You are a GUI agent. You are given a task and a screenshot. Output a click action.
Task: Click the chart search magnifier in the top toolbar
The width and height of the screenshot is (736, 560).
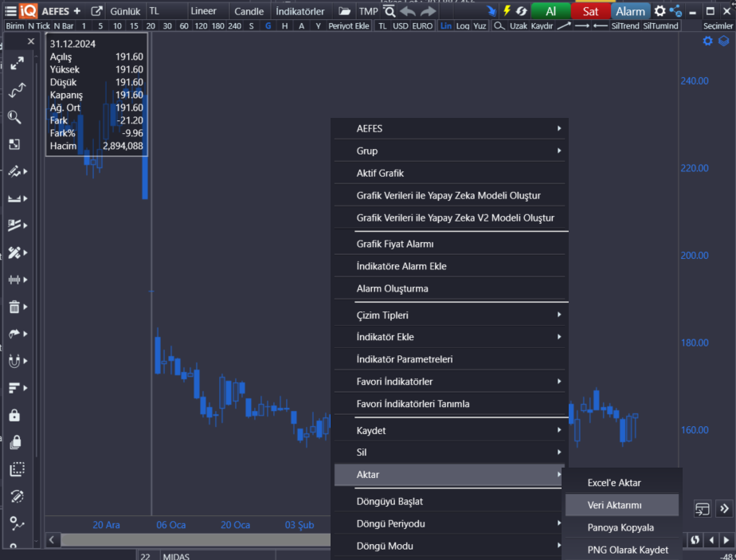tap(390, 11)
